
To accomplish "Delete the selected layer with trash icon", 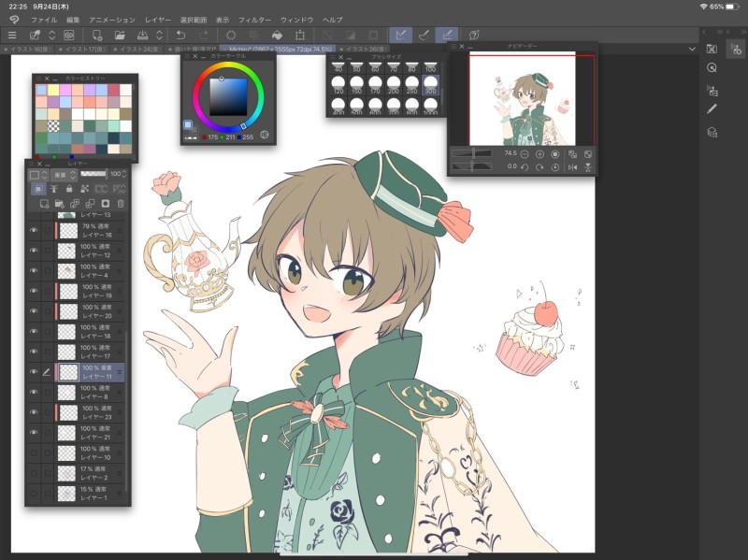I will 121,204.
